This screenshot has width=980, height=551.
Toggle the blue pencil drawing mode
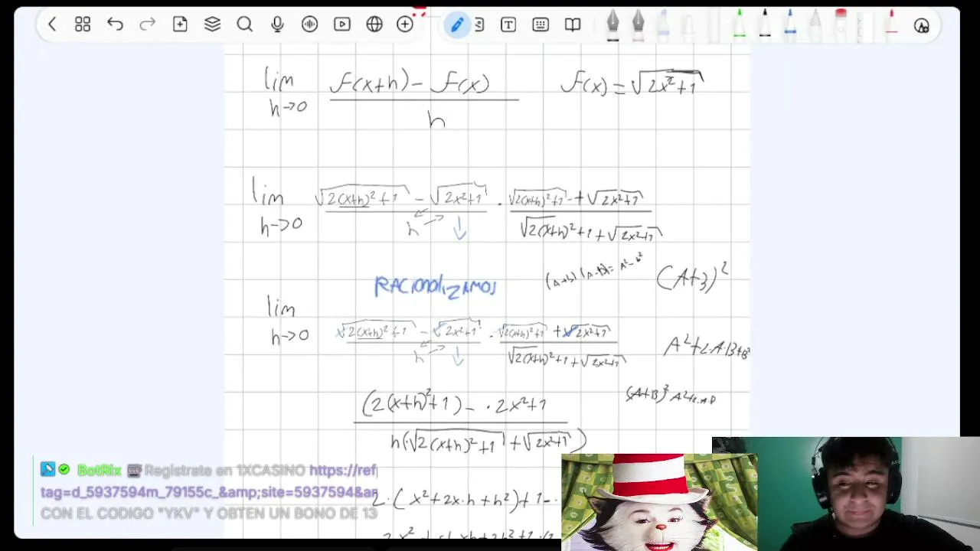coord(457,25)
